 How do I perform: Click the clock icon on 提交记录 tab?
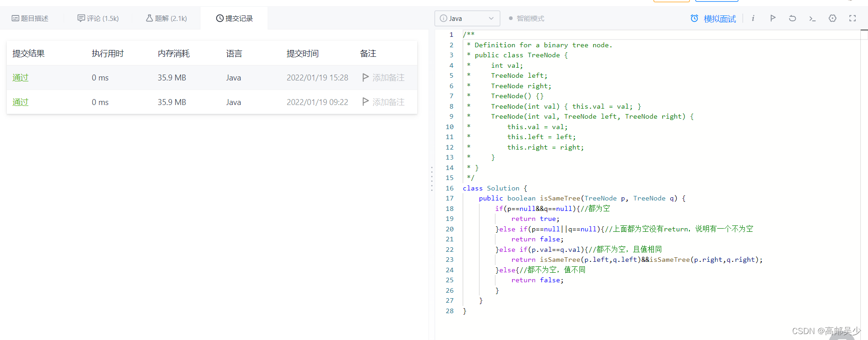click(220, 18)
